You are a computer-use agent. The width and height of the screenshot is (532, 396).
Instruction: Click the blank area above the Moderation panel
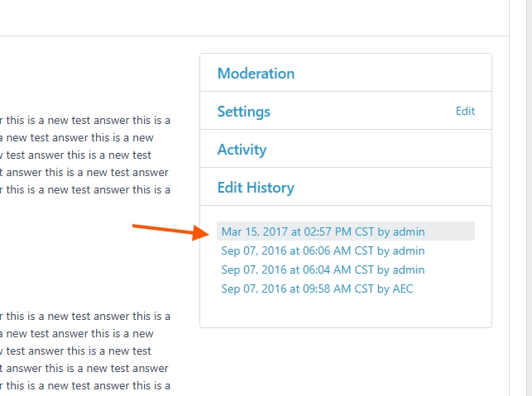point(345,45)
